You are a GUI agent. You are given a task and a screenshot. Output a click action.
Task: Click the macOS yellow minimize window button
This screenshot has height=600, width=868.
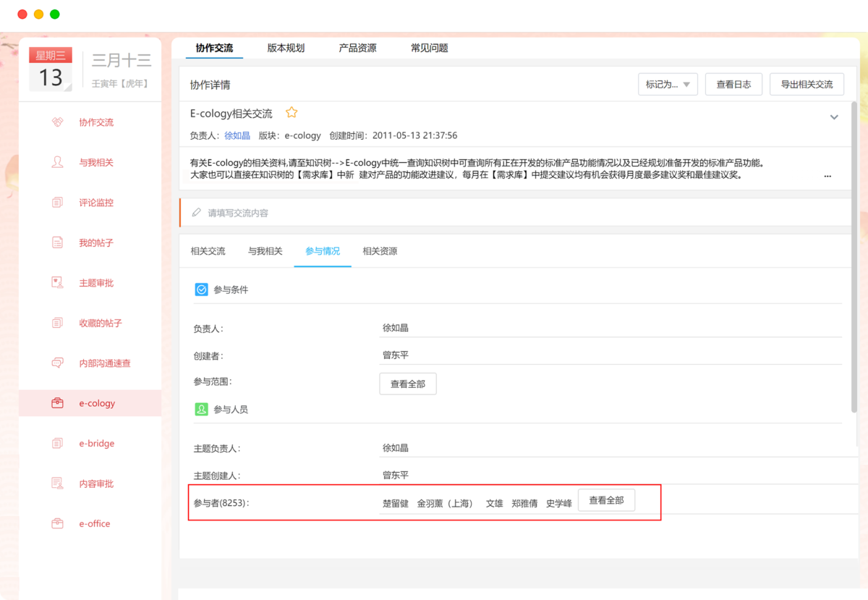(x=39, y=14)
